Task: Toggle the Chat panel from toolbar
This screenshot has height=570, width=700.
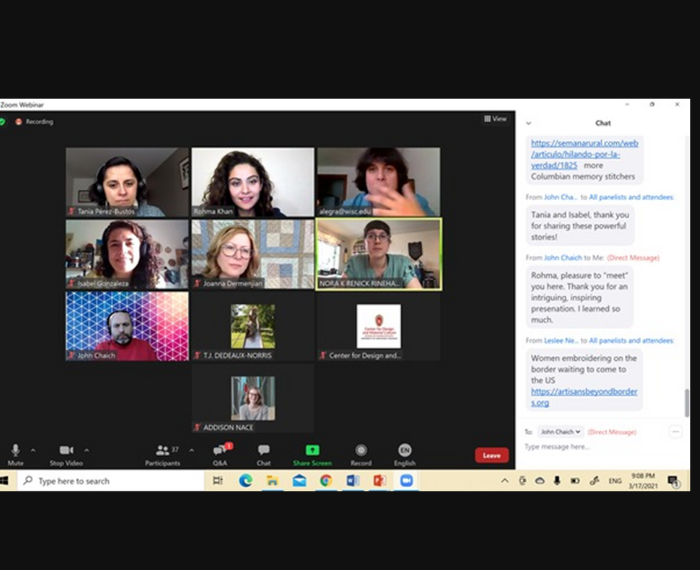Action: (x=263, y=451)
